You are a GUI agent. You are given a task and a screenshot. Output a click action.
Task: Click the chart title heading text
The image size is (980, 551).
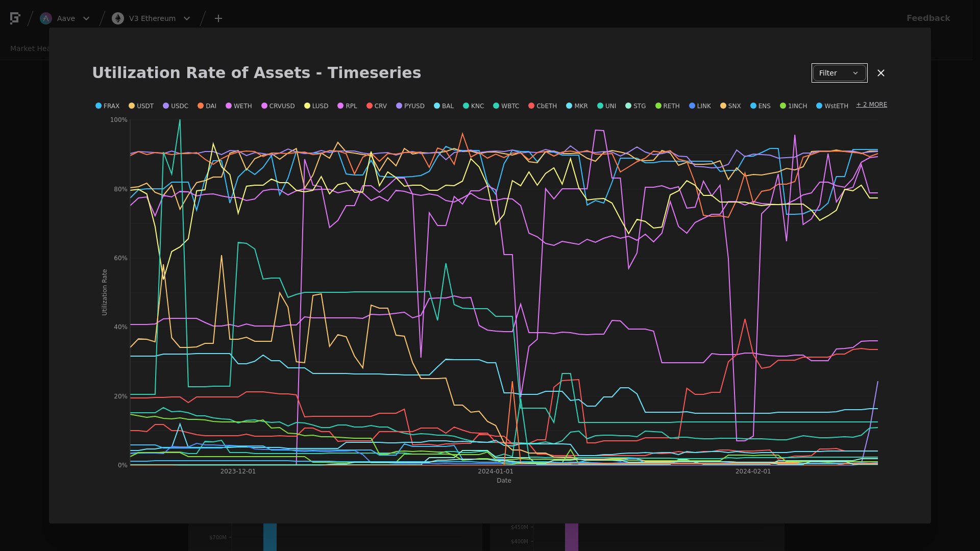click(257, 73)
